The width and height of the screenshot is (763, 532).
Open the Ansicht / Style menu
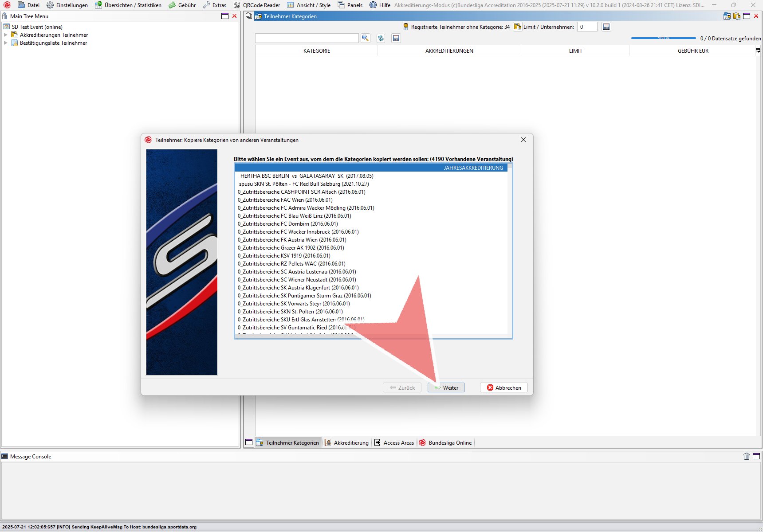(308, 5)
